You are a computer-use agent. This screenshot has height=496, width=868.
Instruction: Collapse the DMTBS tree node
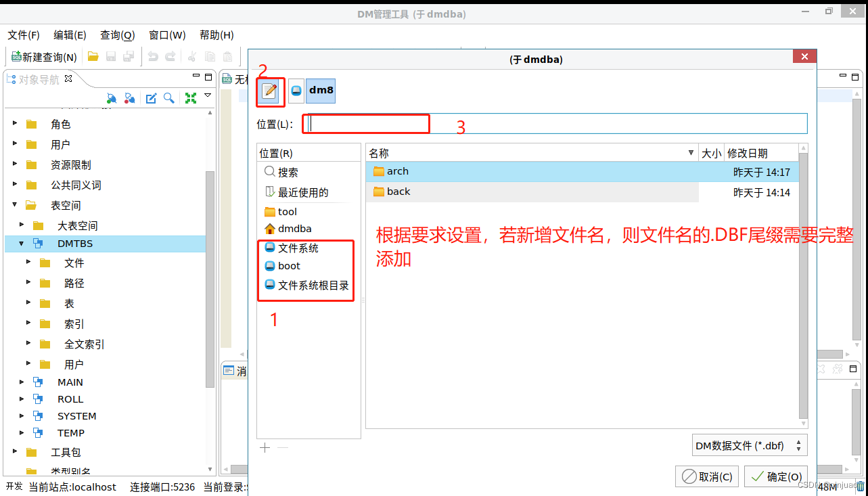(x=22, y=244)
